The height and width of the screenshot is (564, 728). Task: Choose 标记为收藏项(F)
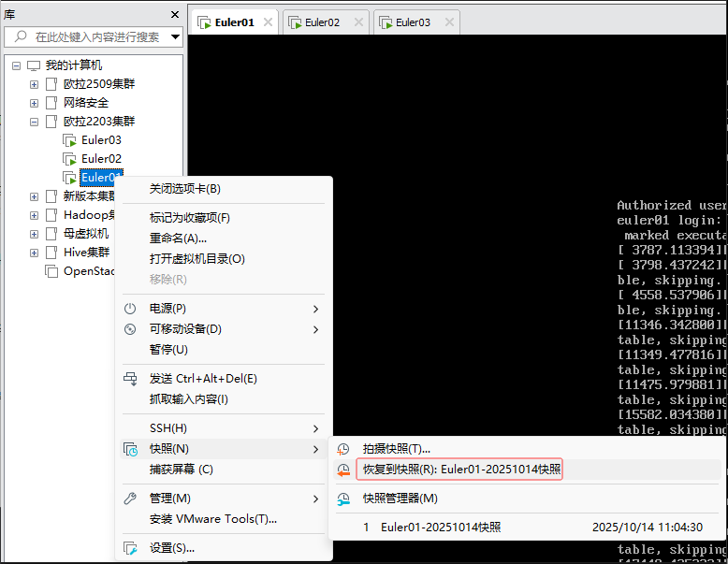tap(224, 218)
